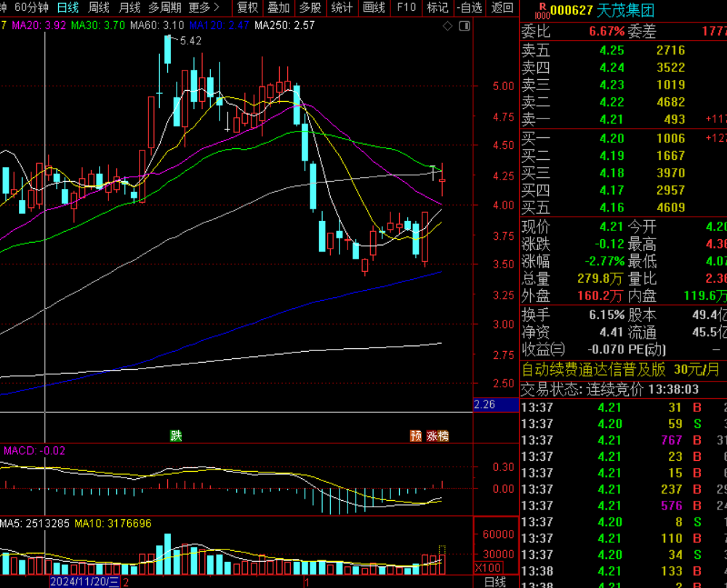Viewport: 727px width, 588px height.
Task: Click the 返回 back button
Action: (x=502, y=7)
